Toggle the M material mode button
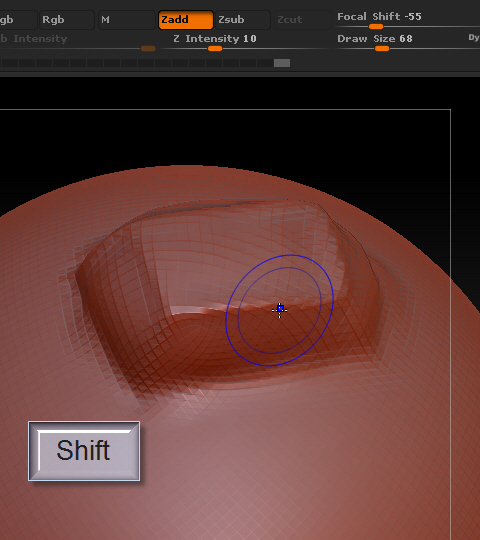 126,20
